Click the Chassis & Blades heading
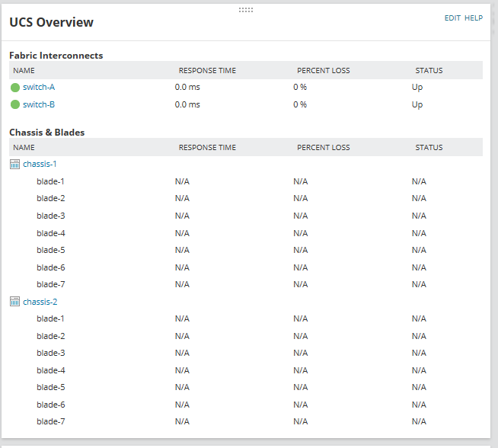The image size is (498, 448). point(47,133)
